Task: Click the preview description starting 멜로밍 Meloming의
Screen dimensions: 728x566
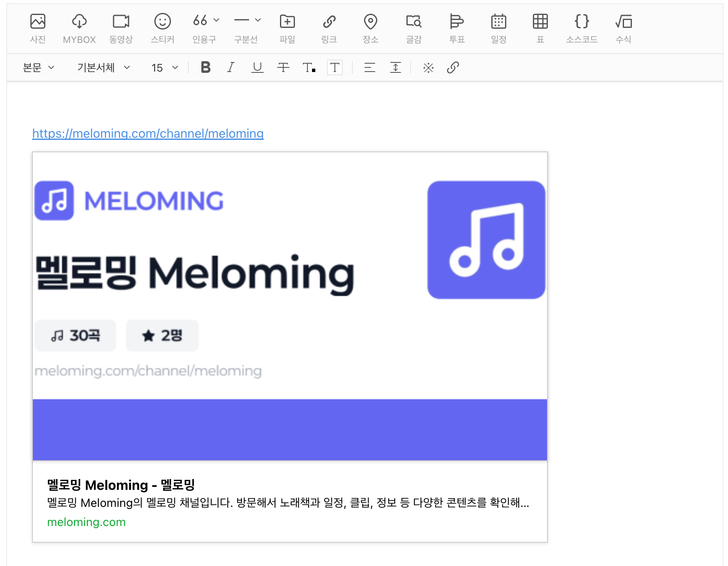Action: (x=288, y=503)
